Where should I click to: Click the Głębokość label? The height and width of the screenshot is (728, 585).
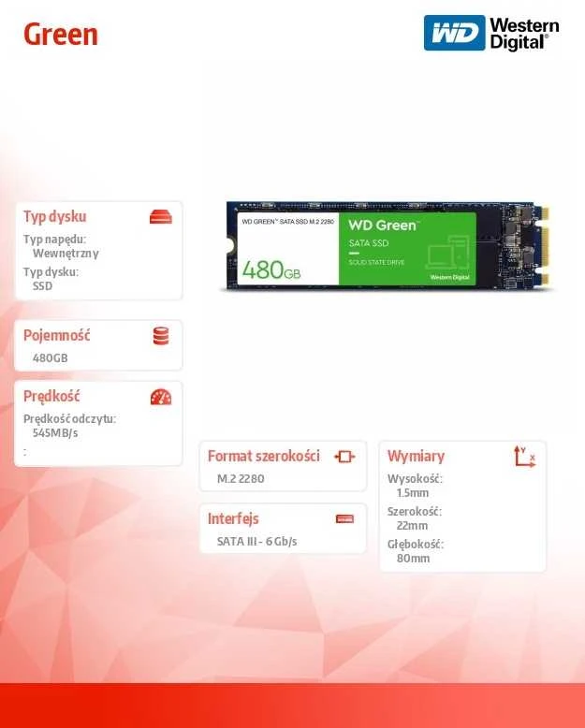coord(416,545)
